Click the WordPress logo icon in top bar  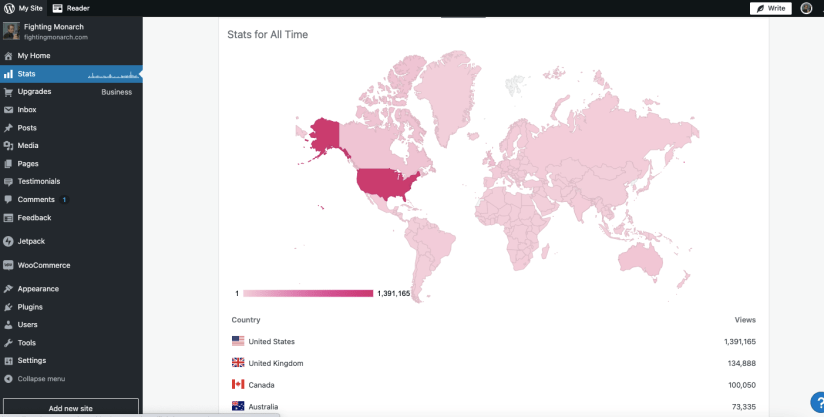pos(9,8)
